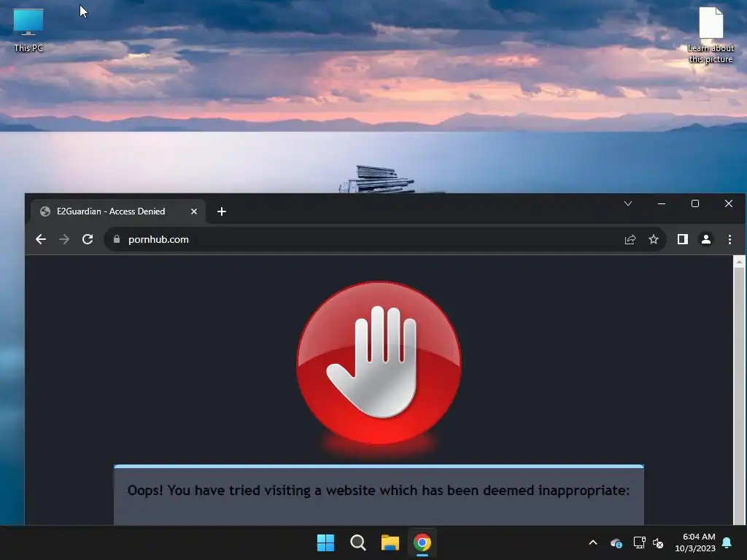The image size is (747, 560).
Task: Go back in Chrome
Action: (41, 239)
